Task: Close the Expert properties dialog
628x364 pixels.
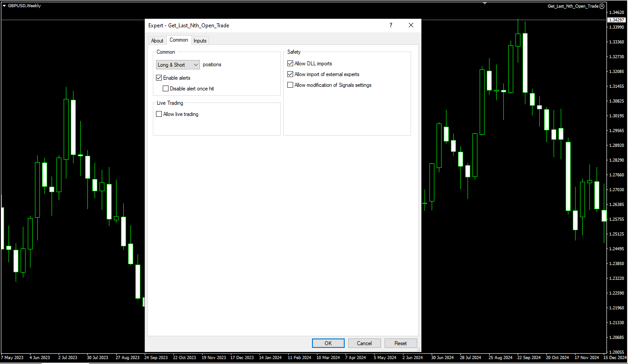Action: point(411,26)
